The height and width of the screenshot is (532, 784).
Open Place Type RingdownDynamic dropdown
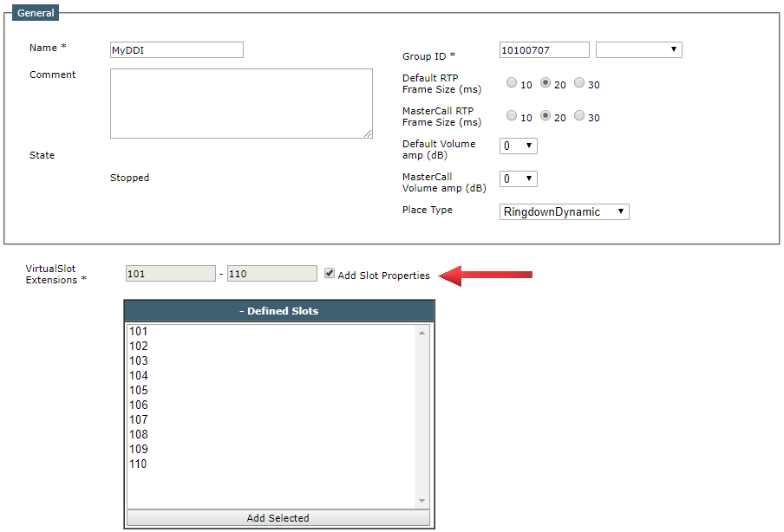tap(564, 211)
